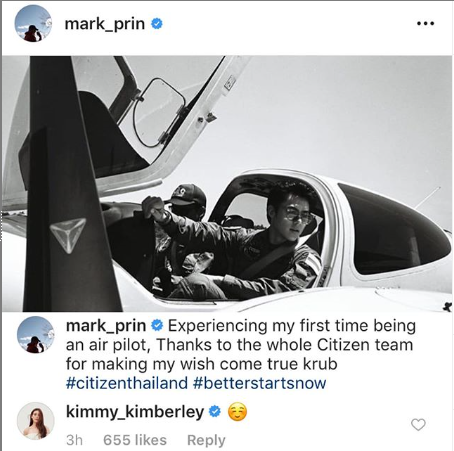Open the kimmy_kimberley username link

pyautogui.click(x=135, y=412)
